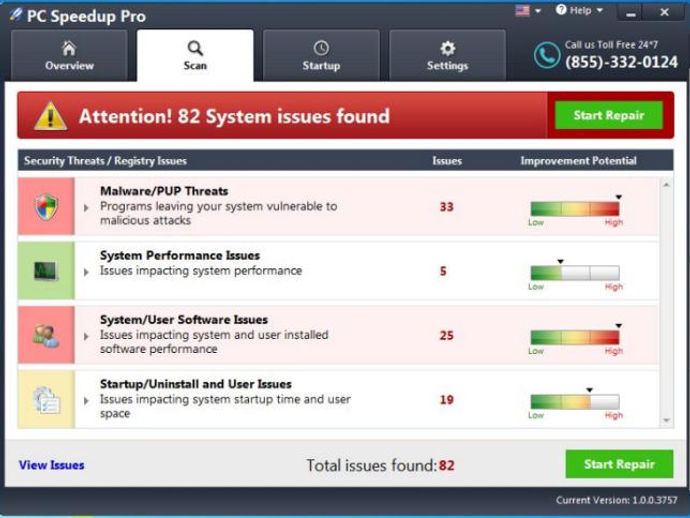Image resolution: width=690 pixels, height=518 pixels.
Task: Click the Malware/PUP Threats shield icon
Action: (x=46, y=206)
